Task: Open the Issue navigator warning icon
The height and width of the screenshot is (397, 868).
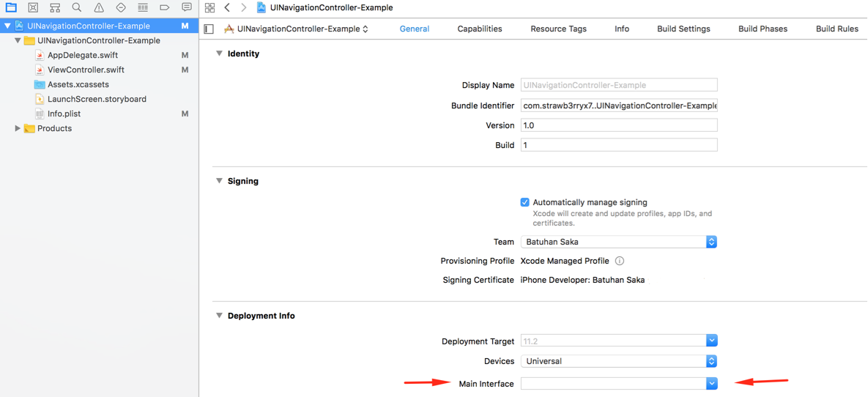Action: click(99, 7)
